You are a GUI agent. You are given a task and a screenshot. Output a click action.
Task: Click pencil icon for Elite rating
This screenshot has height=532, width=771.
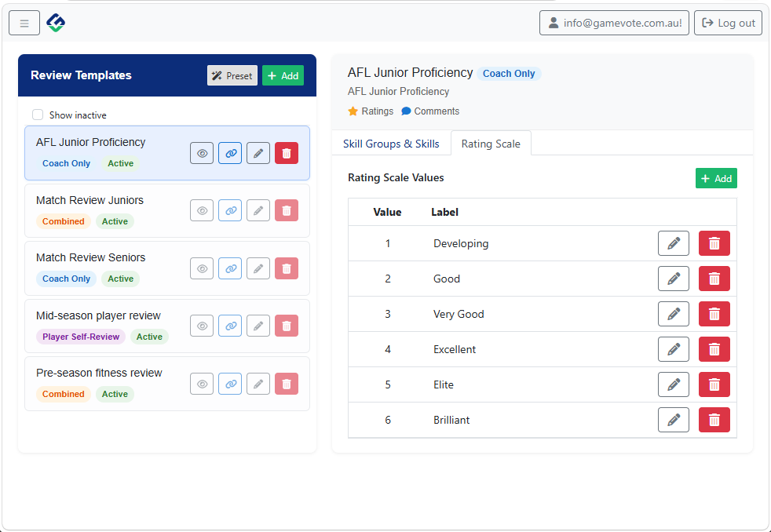[x=673, y=384]
